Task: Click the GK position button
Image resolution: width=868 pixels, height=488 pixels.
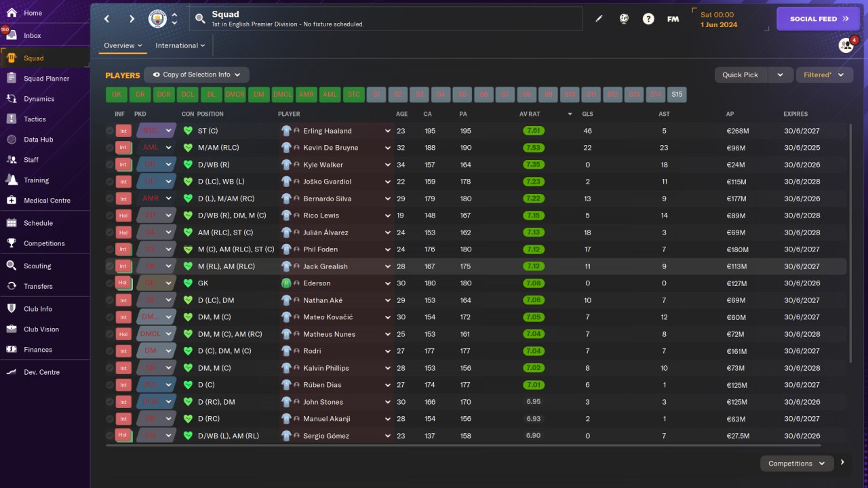Action: pos(116,95)
